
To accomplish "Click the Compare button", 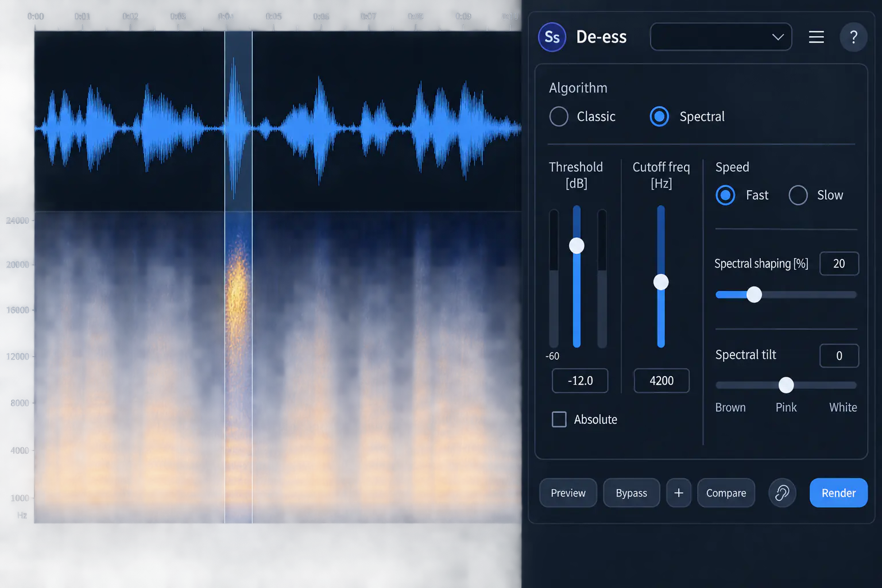I will tap(726, 493).
